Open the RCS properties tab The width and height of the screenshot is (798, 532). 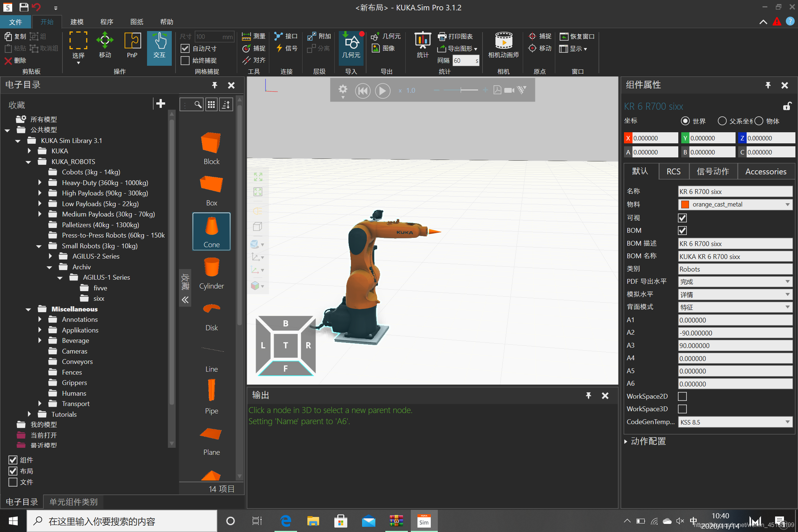click(673, 171)
